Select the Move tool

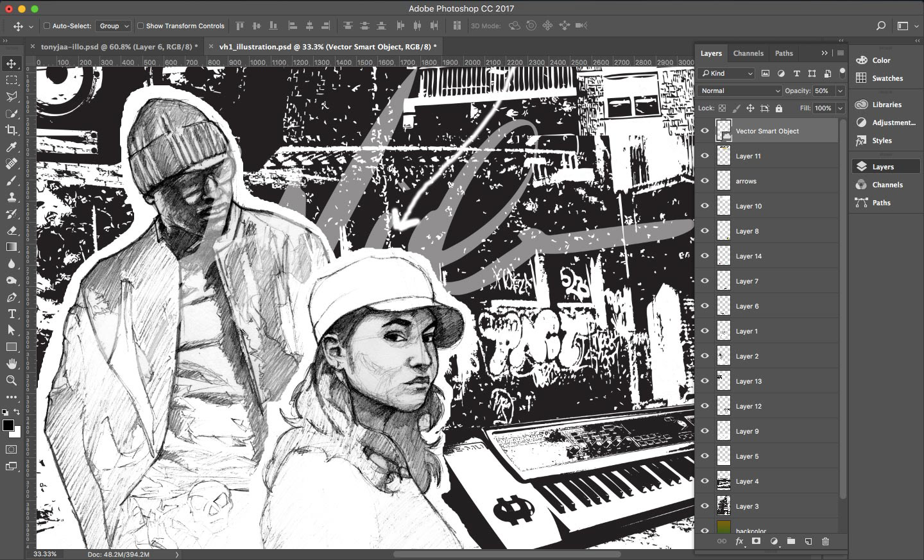pos(12,64)
